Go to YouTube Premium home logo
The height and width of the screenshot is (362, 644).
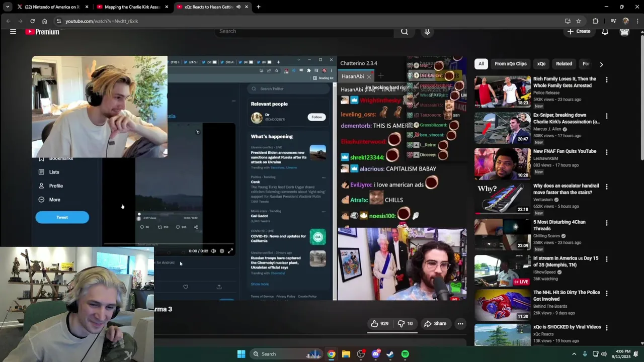coord(42,32)
